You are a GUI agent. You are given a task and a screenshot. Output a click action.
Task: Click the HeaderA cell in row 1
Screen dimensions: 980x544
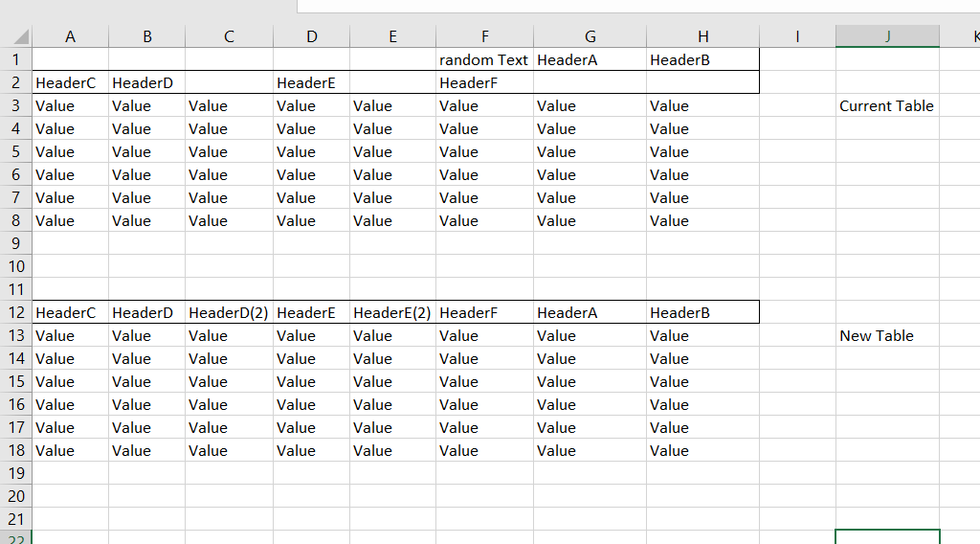pos(568,59)
